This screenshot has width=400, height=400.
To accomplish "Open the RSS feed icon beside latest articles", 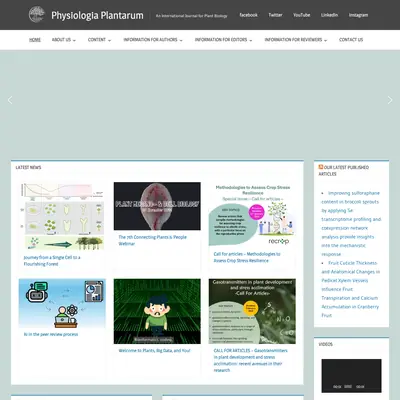I will (x=321, y=167).
